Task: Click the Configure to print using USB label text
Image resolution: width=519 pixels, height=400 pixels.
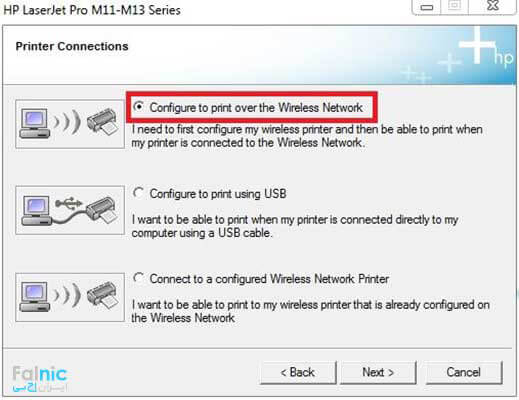Action: click(218, 194)
